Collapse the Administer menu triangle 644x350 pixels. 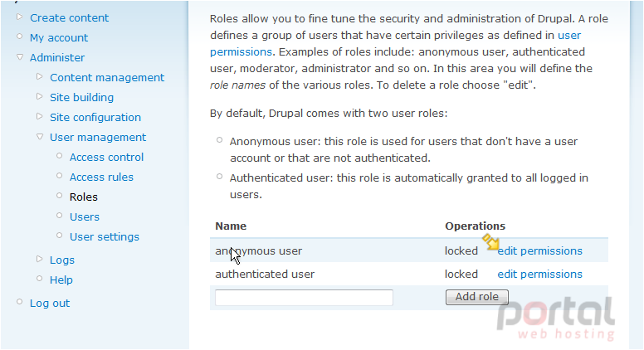20,57
